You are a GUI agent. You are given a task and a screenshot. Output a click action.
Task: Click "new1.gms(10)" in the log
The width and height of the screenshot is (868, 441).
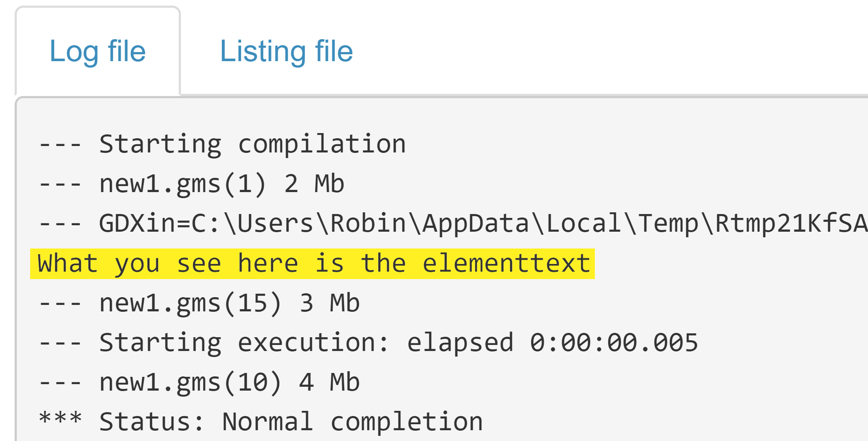(x=190, y=382)
